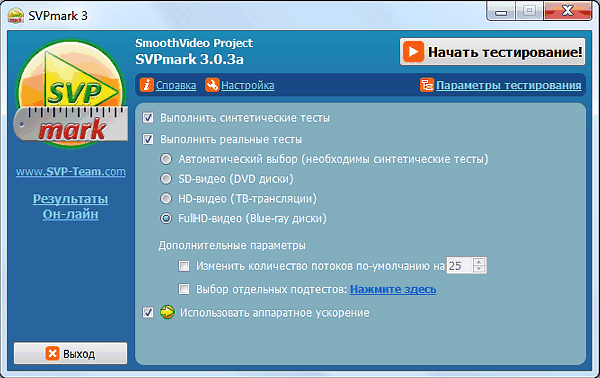
Task: Increase thread count with spinner up arrow
Action: [x=479, y=262]
